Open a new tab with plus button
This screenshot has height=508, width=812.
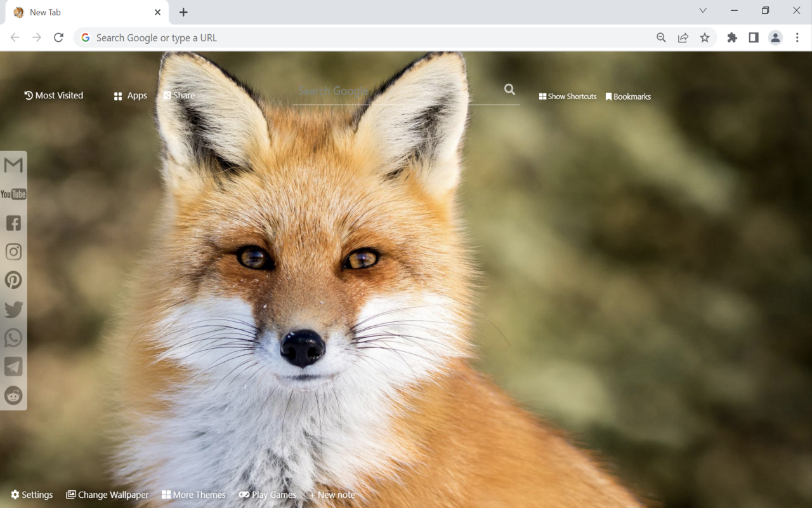tap(183, 12)
